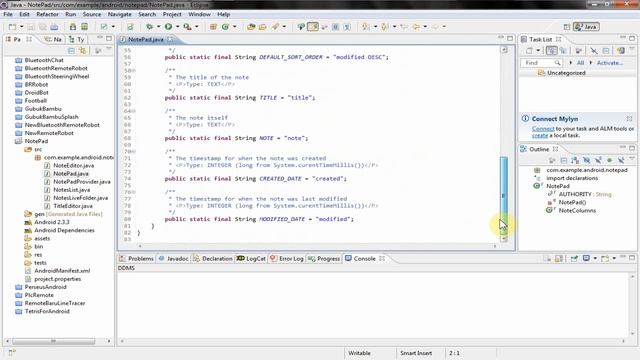Click the Search flashlight toolbar icon

coord(276,27)
